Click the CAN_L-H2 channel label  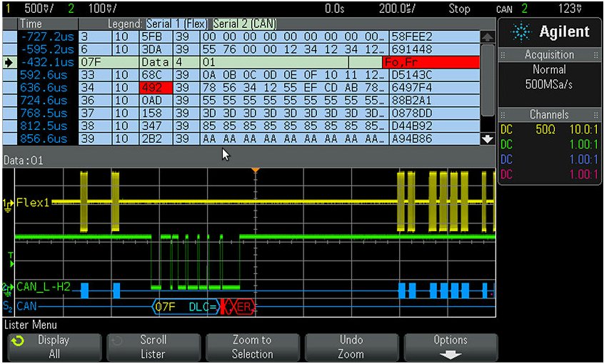[x=43, y=287]
